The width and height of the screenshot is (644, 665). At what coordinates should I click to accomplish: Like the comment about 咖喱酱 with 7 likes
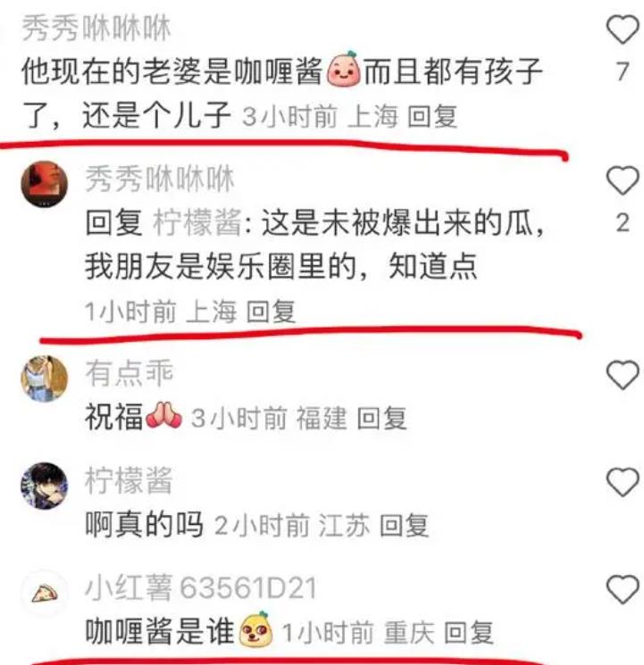pos(623,29)
